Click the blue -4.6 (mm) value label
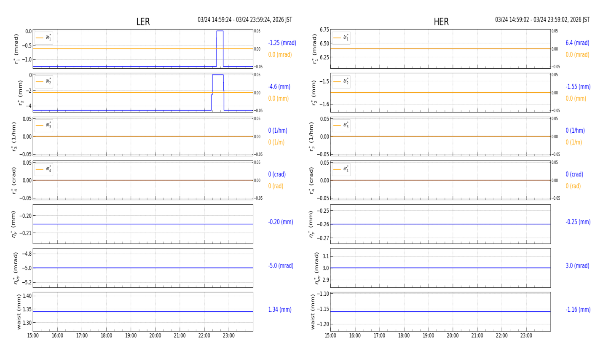The height and width of the screenshot is (364, 595). click(x=279, y=87)
